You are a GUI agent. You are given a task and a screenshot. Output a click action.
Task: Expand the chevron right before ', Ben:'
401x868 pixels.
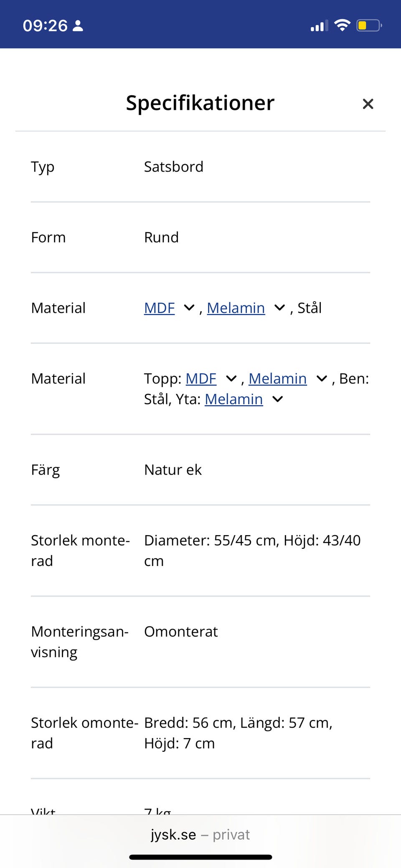pyautogui.click(x=322, y=378)
